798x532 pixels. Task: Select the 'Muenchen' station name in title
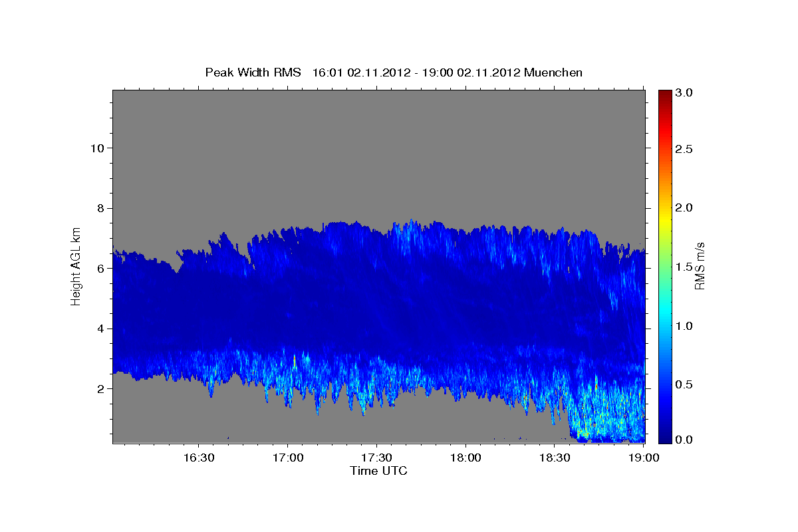click(x=553, y=72)
